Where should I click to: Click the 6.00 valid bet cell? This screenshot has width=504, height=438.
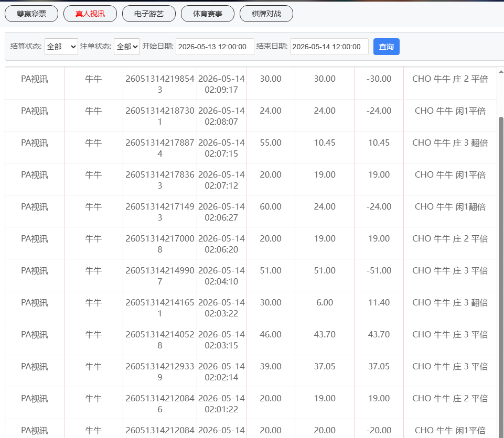pyautogui.click(x=325, y=302)
